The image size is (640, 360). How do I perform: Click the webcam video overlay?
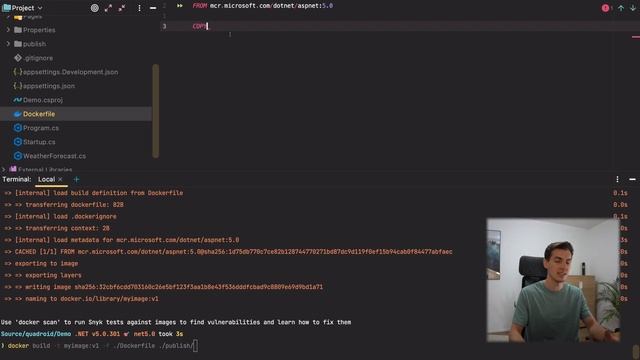click(x=553, y=280)
